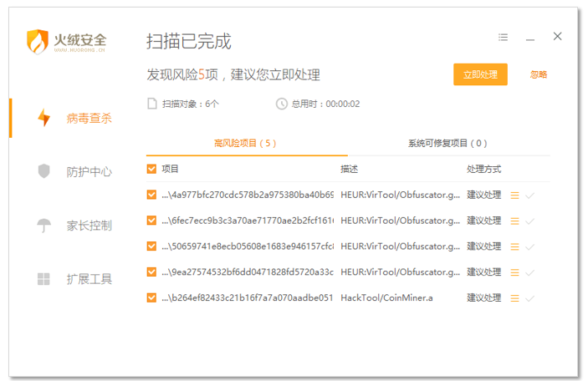Uncheck the b264ef82433c threat checkbox
The height and width of the screenshot is (381, 588).
point(151,298)
